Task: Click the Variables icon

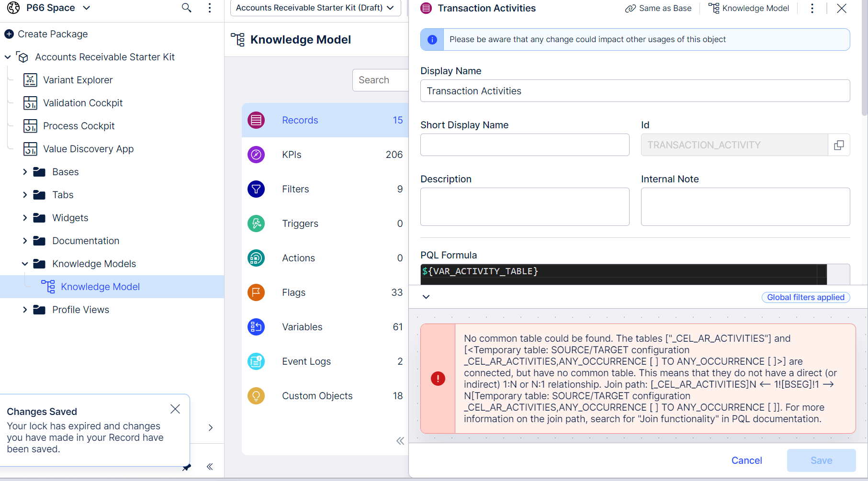Action: click(256, 327)
